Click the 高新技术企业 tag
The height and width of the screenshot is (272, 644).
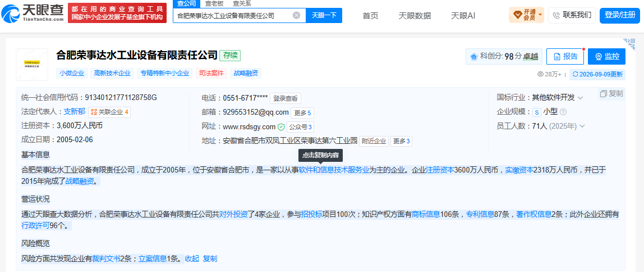tap(112, 73)
